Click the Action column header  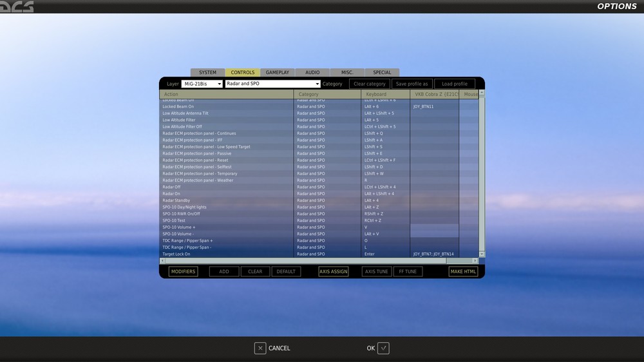[227, 94]
